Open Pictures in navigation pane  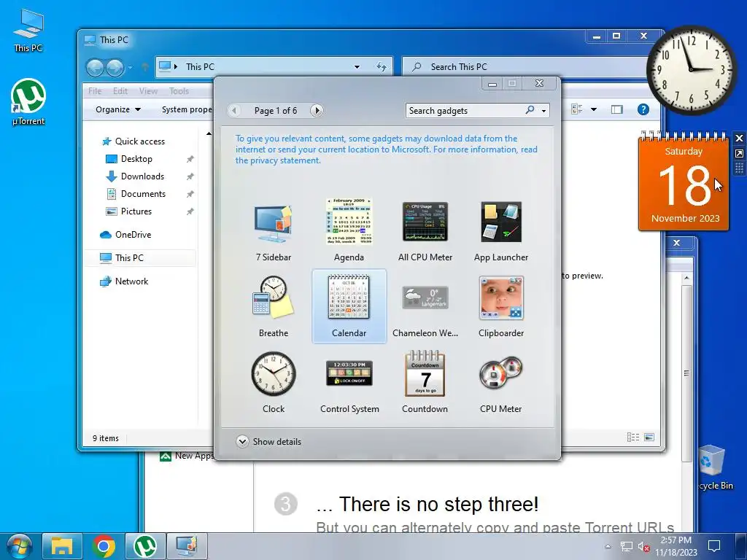[136, 211]
